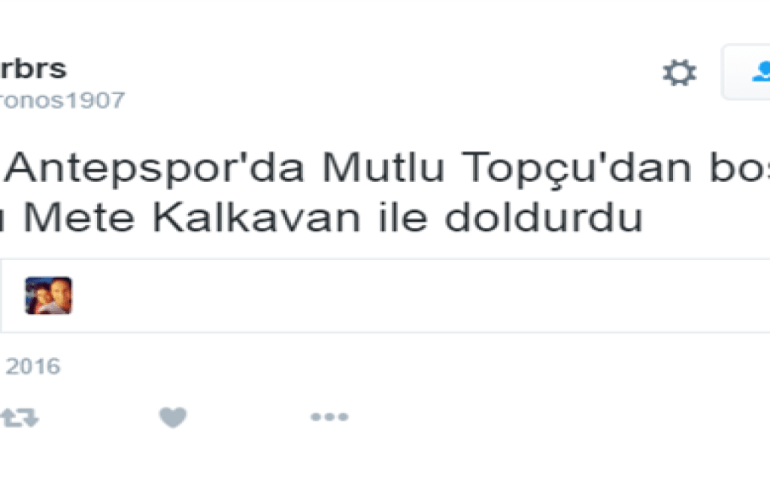
Task: Click empty space right of quoted avatar
Action: click(x=417, y=296)
